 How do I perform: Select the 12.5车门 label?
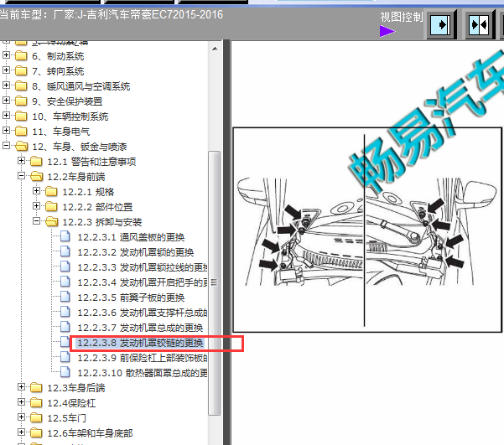pyautogui.click(x=66, y=418)
